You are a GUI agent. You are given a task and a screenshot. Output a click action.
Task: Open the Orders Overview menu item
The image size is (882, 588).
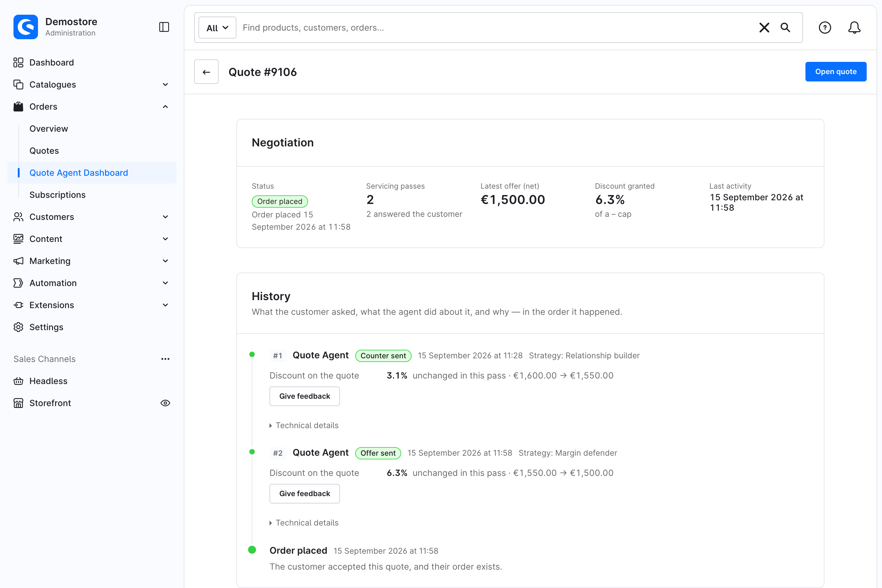pos(49,129)
